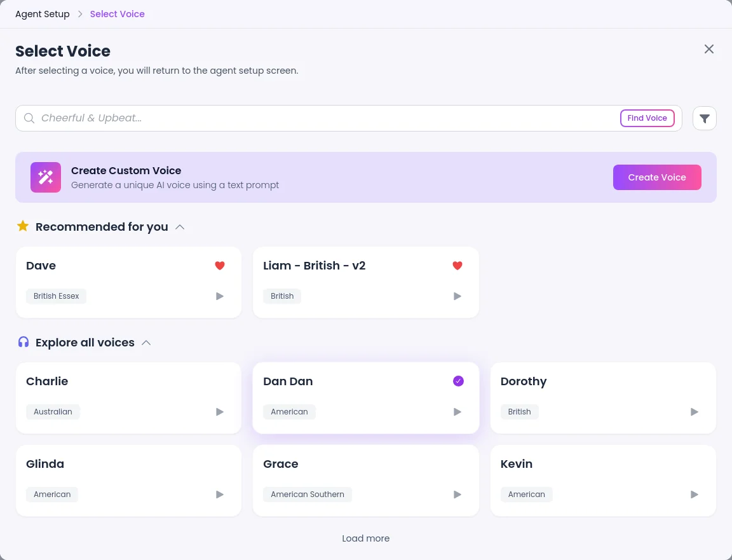
Task: Click the Recommended for you heading text
Action: [x=102, y=227]
